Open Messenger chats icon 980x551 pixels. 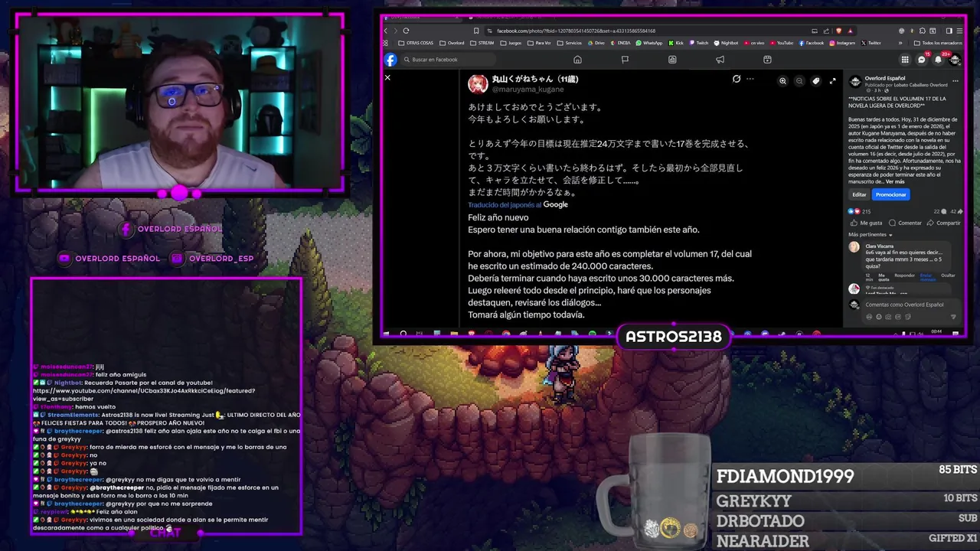pyautogui.click(x=922, y=60)
